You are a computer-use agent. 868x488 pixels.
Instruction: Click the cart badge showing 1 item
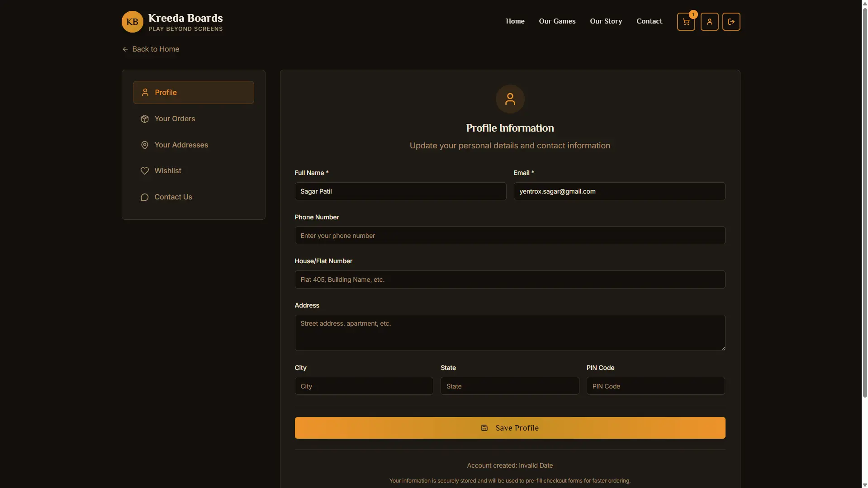[693, 14]
